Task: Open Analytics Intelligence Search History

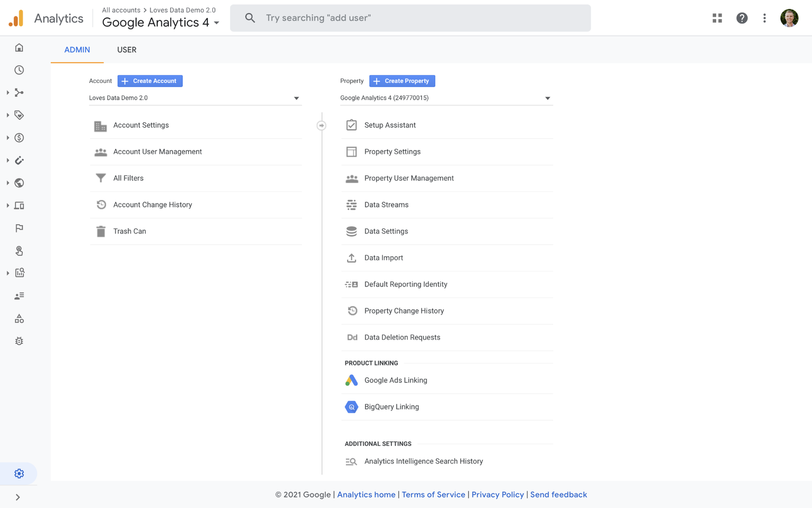Action: 447,461
